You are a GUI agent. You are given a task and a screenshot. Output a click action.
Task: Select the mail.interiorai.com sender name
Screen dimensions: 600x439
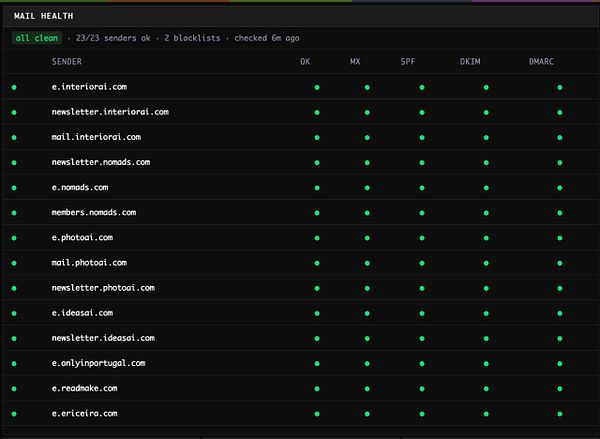pyautogui.click(x=96, y=137)
